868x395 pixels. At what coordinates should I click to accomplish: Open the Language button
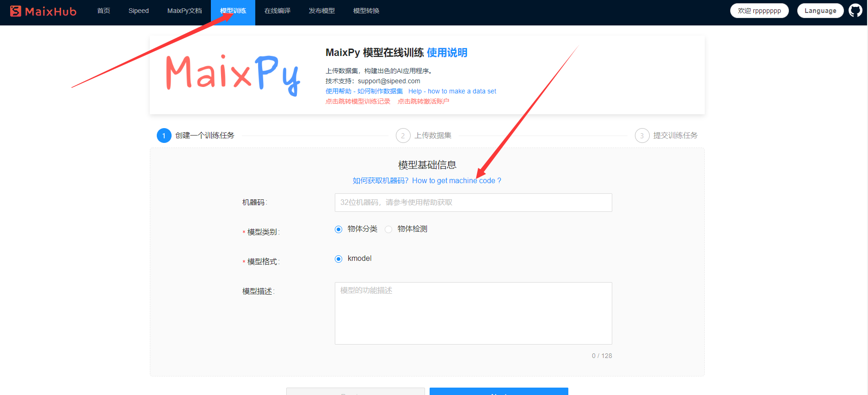coord(820,11)
